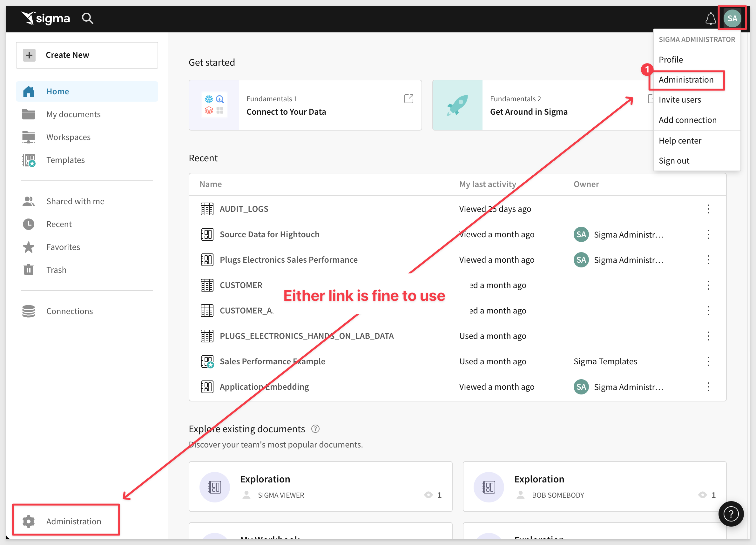
Task: Click the Home house icon in the sidebar
Action: pos(29,91)
